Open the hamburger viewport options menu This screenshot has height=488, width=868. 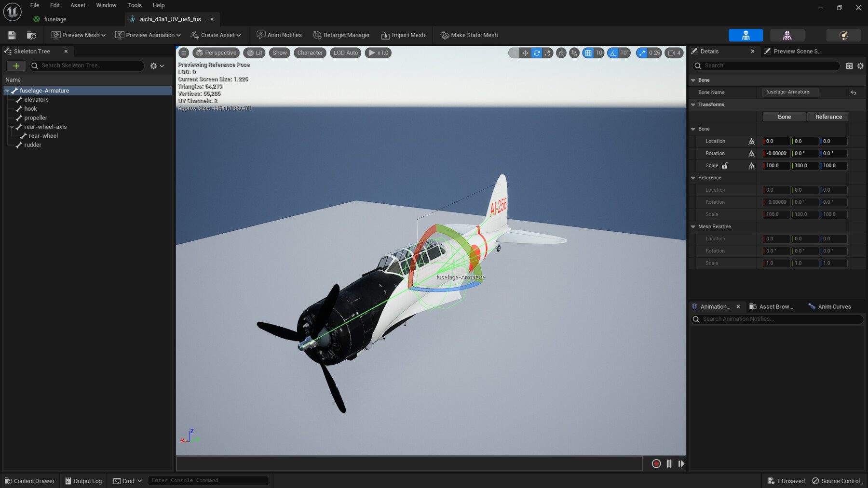tap(184, 53)
